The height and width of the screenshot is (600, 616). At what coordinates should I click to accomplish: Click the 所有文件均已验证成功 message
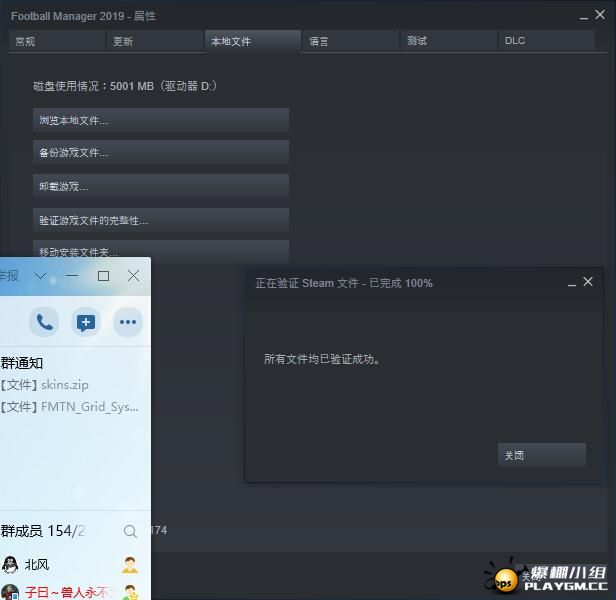click(322, 359)
